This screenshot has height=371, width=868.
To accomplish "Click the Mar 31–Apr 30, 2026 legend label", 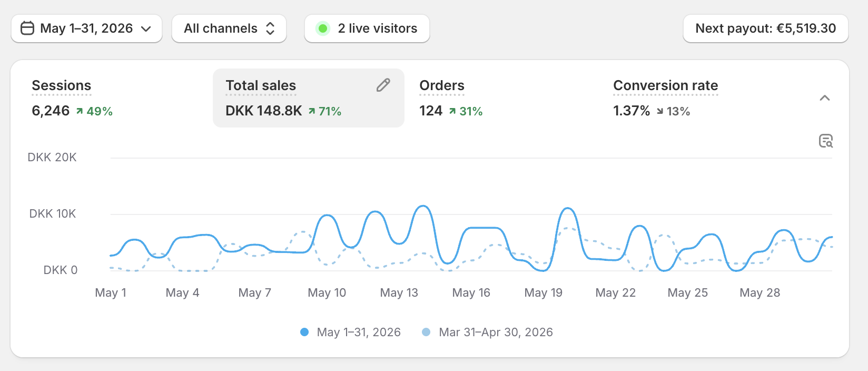I will coord(496,332).
